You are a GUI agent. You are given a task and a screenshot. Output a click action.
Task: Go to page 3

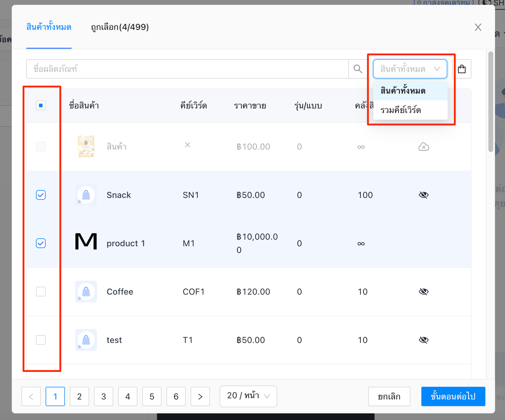pos(104,396)
